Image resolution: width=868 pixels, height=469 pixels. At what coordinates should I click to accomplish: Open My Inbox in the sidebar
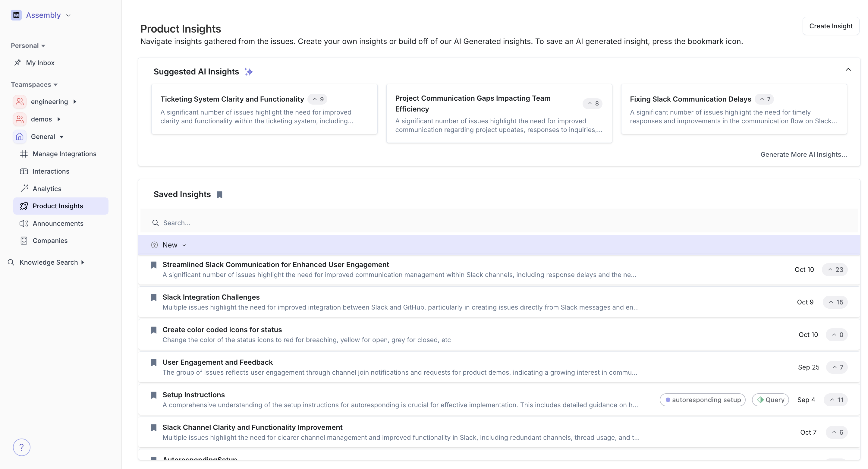point(40,63)
